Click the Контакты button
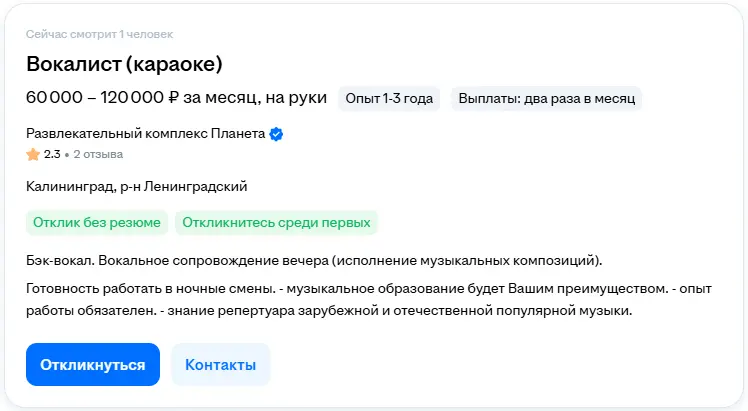 coord(220,365)
